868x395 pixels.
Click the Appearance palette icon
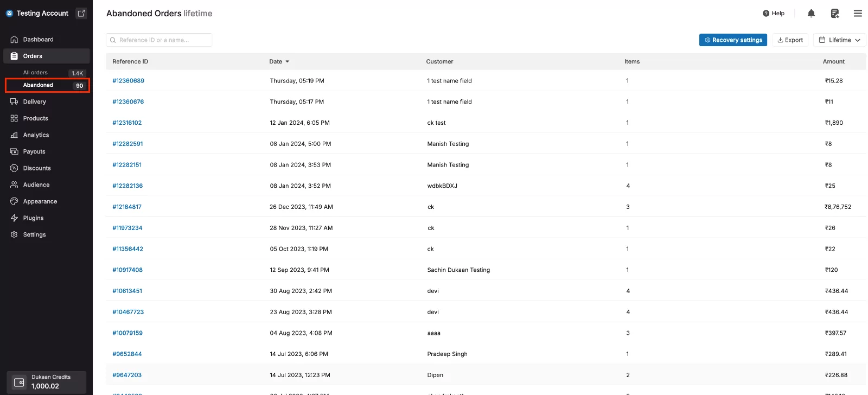(14, 201)
